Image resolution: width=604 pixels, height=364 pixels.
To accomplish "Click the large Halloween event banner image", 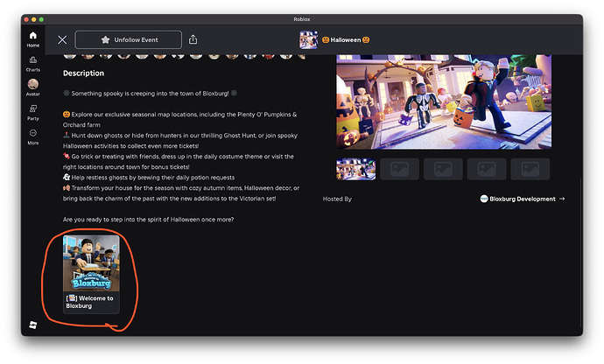I will point(444,101).
